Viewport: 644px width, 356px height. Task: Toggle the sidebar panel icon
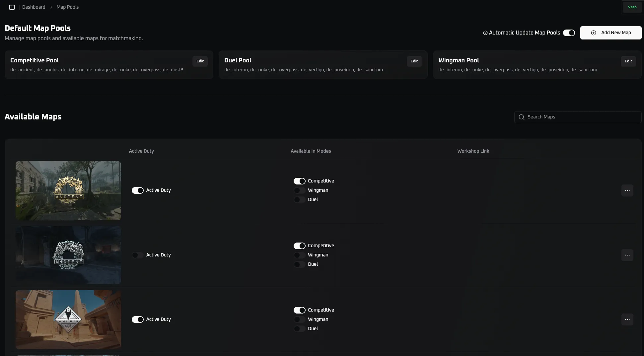(12, 7)
